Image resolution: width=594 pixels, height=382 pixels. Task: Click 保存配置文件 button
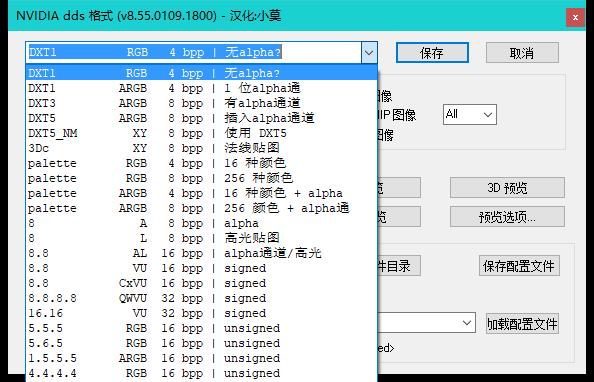[519, 266]
